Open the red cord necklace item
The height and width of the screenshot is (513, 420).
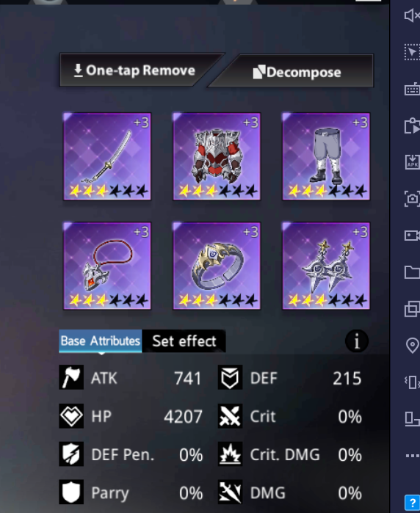click(107, 266)
